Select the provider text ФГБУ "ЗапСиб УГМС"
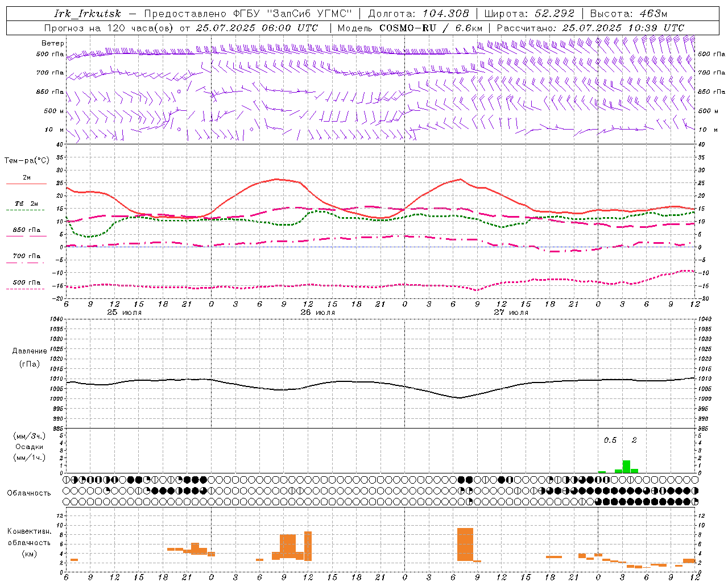Screen dimensions: 728x582 (x=292, y=14)
